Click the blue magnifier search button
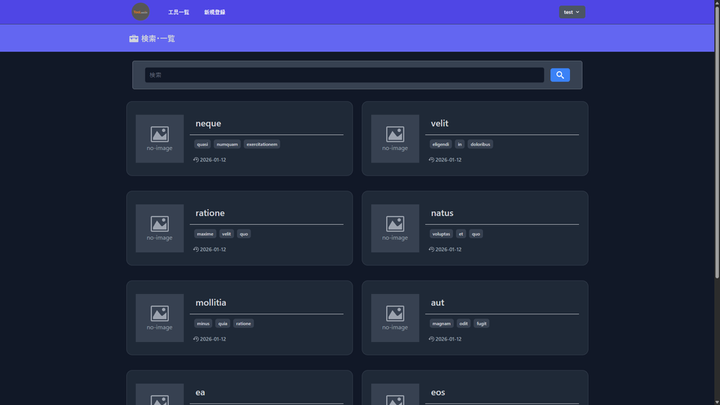 tap(560, 75)
